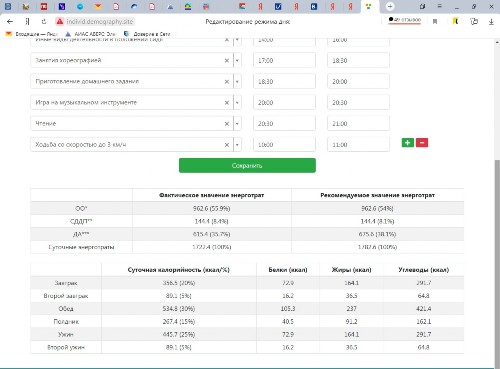Open the АИАС АВЕРС bookmark

90,34
